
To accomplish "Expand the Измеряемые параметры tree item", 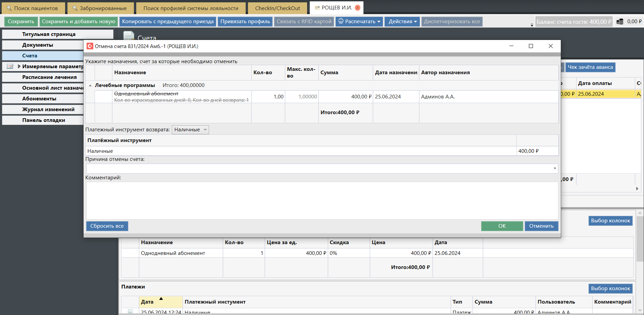I will 19,66.
